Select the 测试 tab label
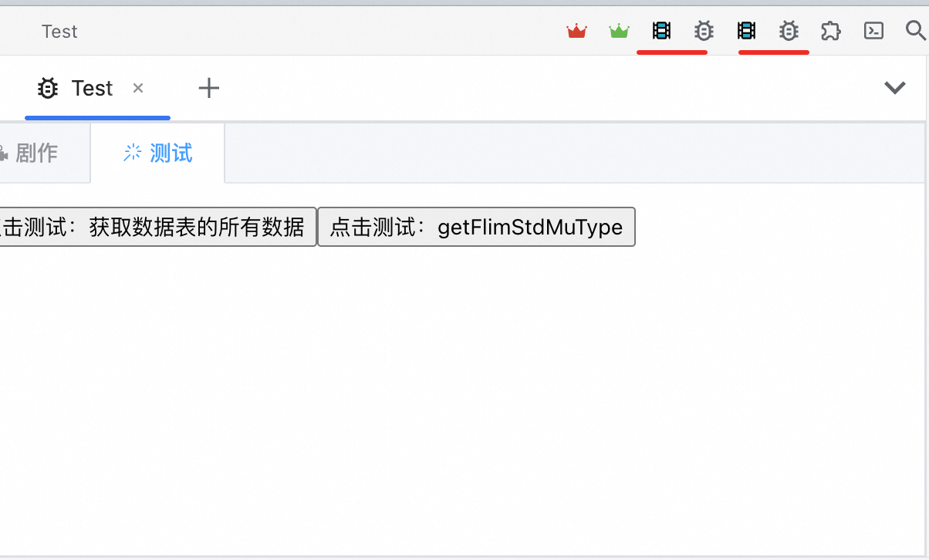This screenshot has width=929, height=560. click(x=171, y=153)
